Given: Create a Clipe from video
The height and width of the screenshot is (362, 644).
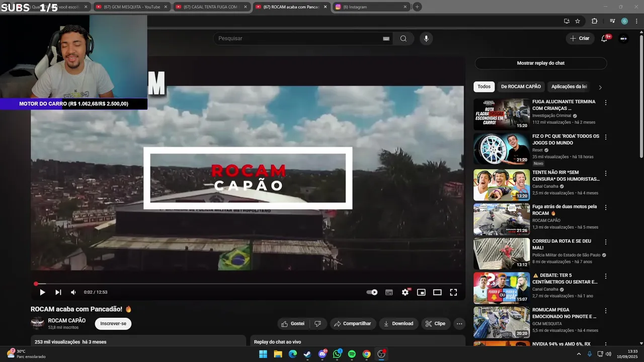Looking at the screenshot, I should pos(436,324).
